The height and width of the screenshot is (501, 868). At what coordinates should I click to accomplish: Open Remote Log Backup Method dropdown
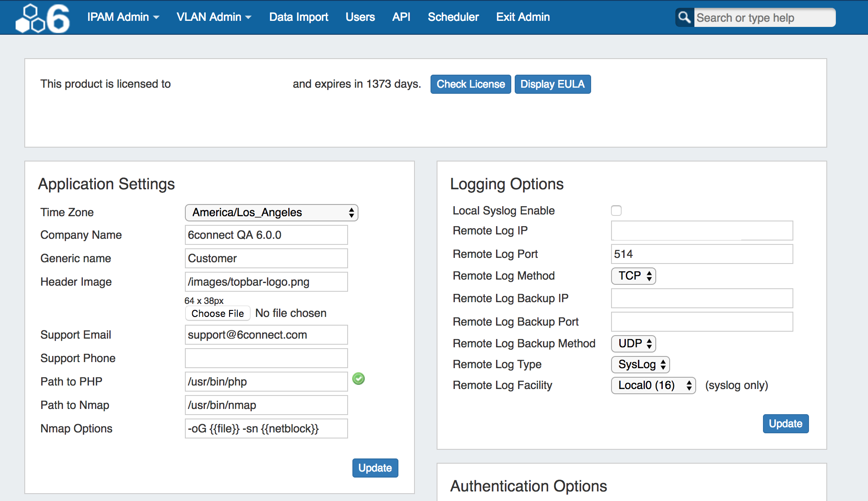(633, 343)
